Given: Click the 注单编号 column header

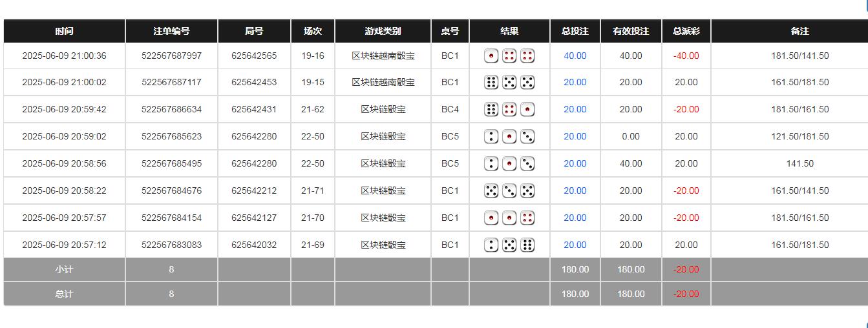Looking at the screenshot, I should [x=171, y=31].
